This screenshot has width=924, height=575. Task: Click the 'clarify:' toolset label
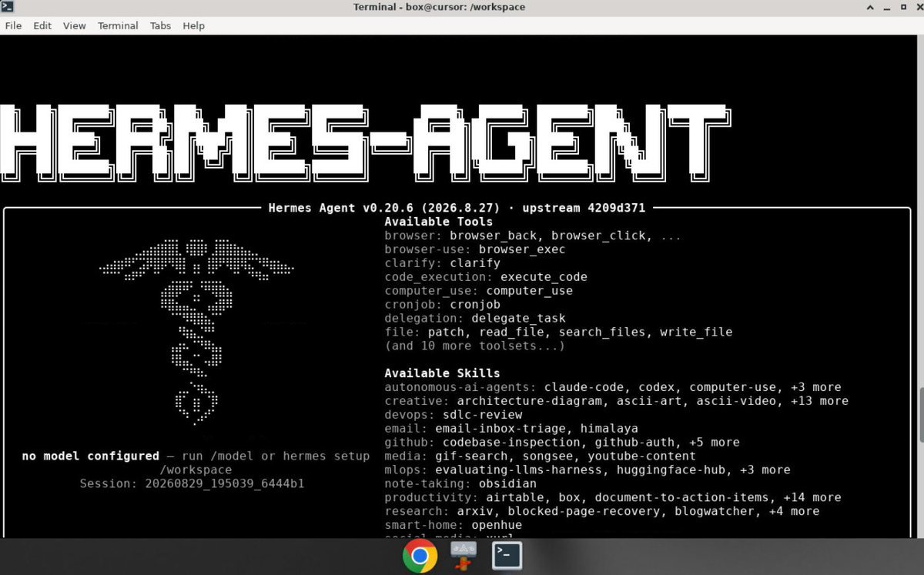click(x=413, y=263)
